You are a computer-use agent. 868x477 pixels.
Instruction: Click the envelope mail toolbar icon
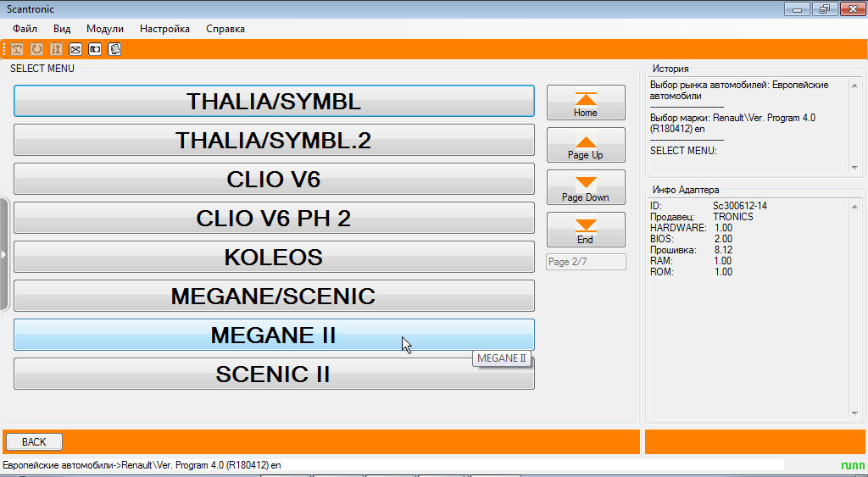(75, 49)
